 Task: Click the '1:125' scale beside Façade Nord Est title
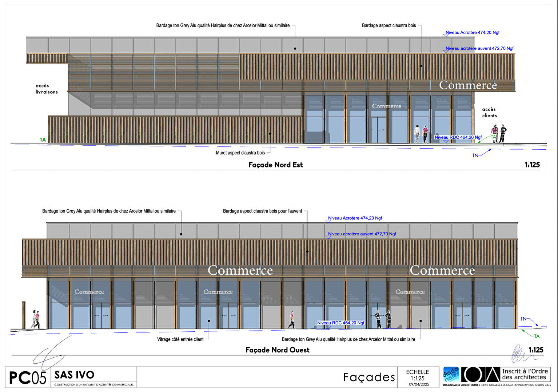pyautogui.click(x=532, y=165)
